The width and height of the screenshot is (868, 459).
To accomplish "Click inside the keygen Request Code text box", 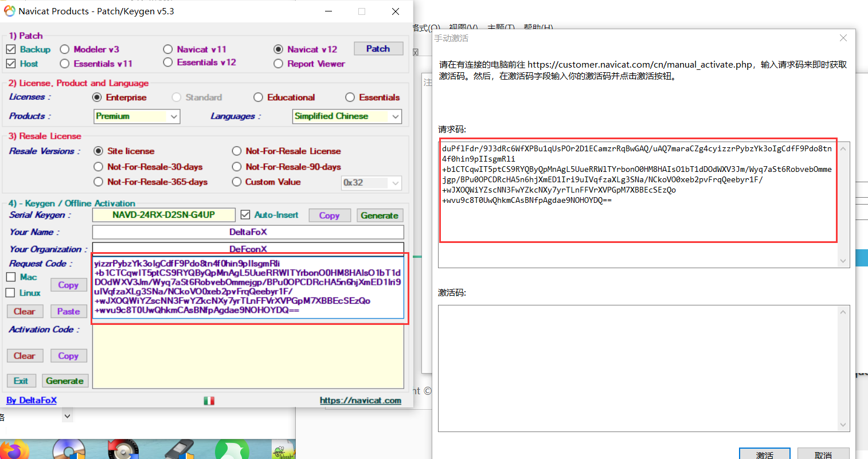I will click(248, 288).
